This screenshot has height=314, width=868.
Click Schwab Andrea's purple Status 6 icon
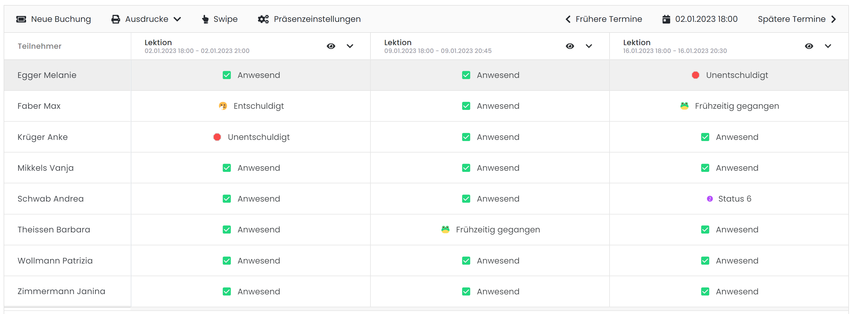(710, 199)
